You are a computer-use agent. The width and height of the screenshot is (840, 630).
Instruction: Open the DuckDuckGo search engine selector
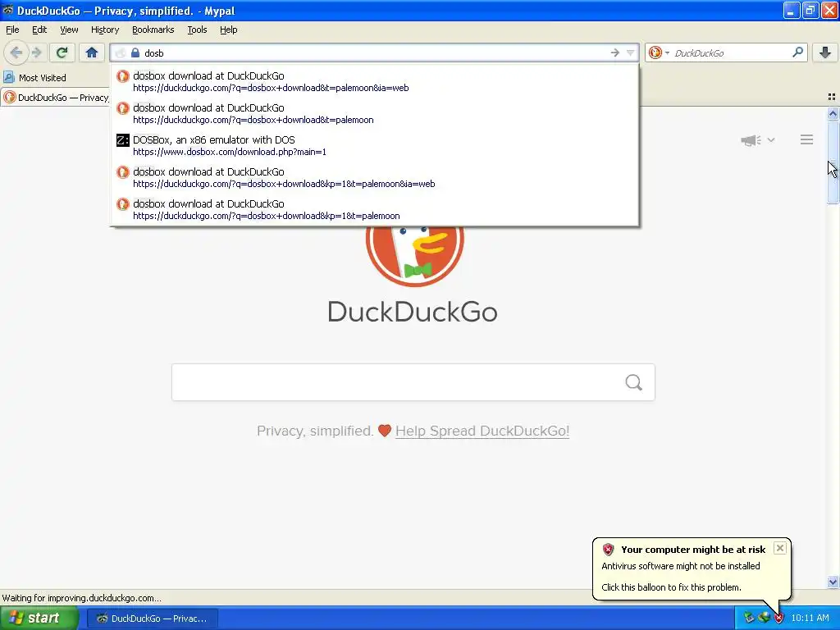pyautogui.click(x=659, y=52)
